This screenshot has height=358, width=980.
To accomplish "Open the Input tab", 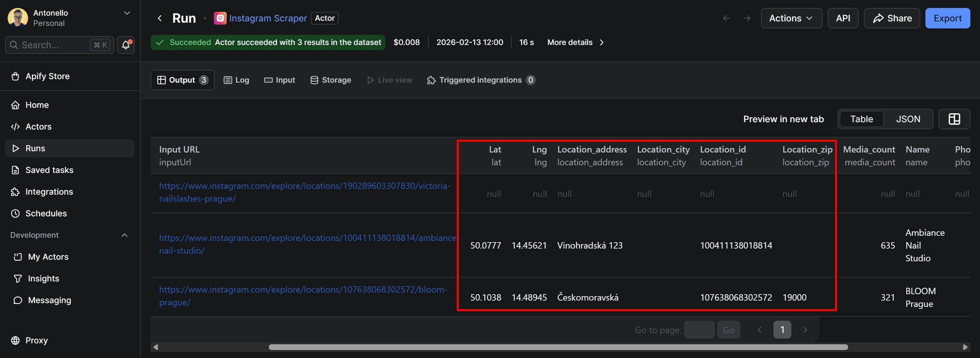I will click(x=280, y=80).
